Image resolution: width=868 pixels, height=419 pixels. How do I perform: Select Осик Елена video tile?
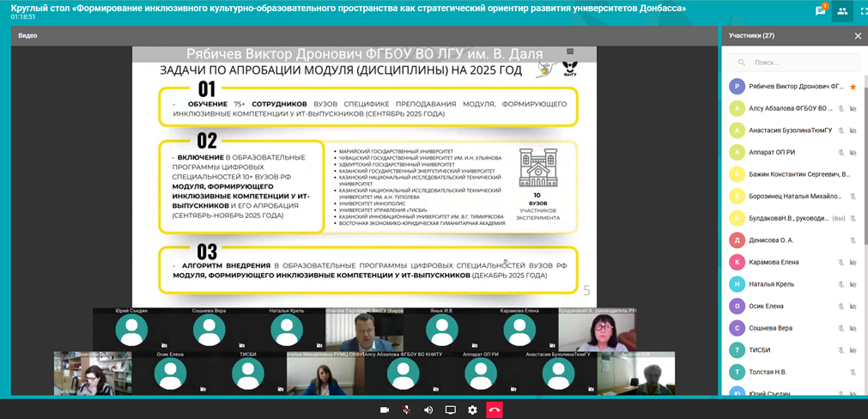click(171, 373)
